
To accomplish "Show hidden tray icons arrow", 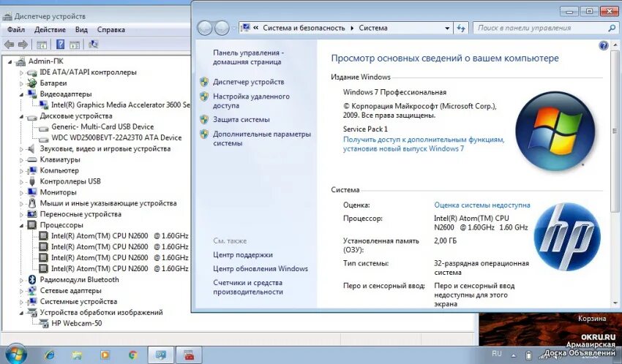I will [x=513, y=355].
